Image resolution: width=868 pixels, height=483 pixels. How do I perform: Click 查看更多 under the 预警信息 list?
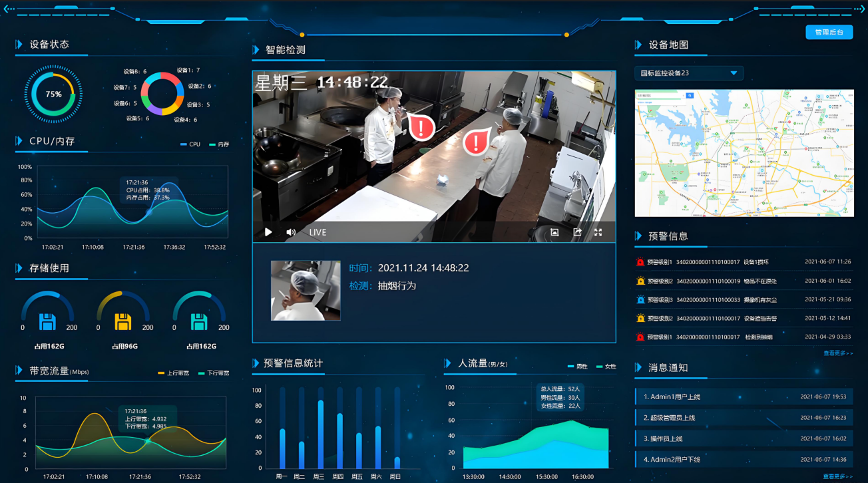(838, 353)
